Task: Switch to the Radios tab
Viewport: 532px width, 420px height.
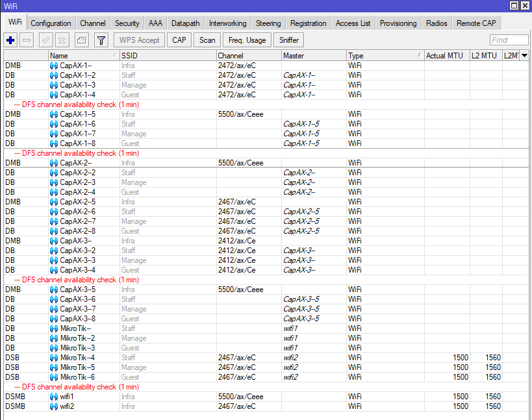Action: click(x=437, y=23)
